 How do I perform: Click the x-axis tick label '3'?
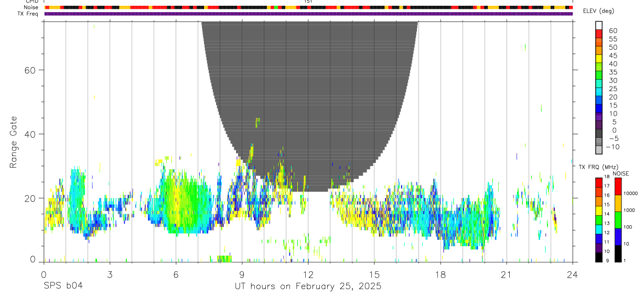(110, 274)
